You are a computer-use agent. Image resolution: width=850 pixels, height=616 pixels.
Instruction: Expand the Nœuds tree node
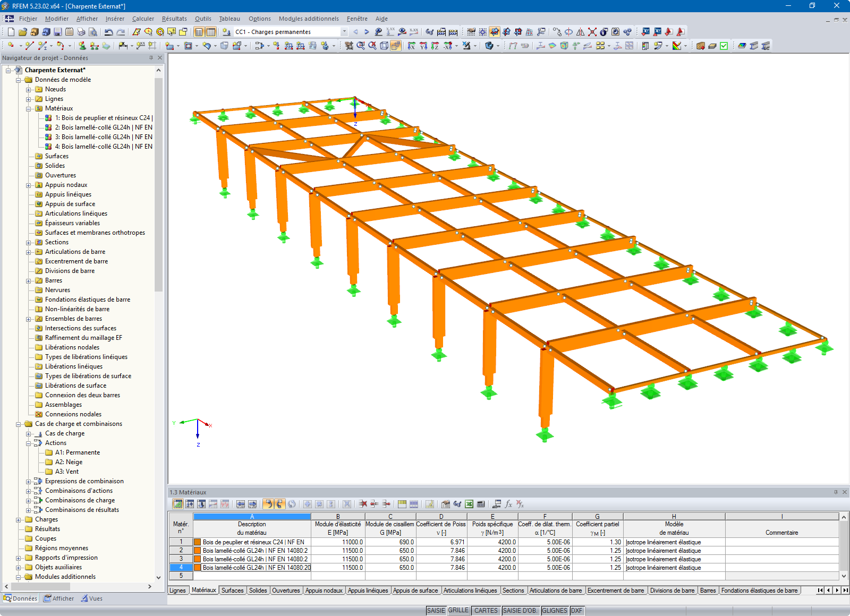pyautogui.click(x=29, y=89)
